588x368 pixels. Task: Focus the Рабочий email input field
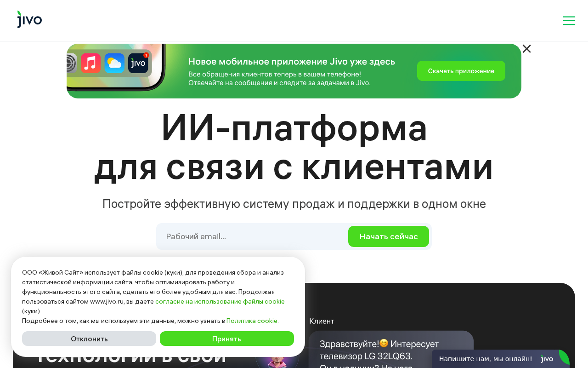pos(253,236)
